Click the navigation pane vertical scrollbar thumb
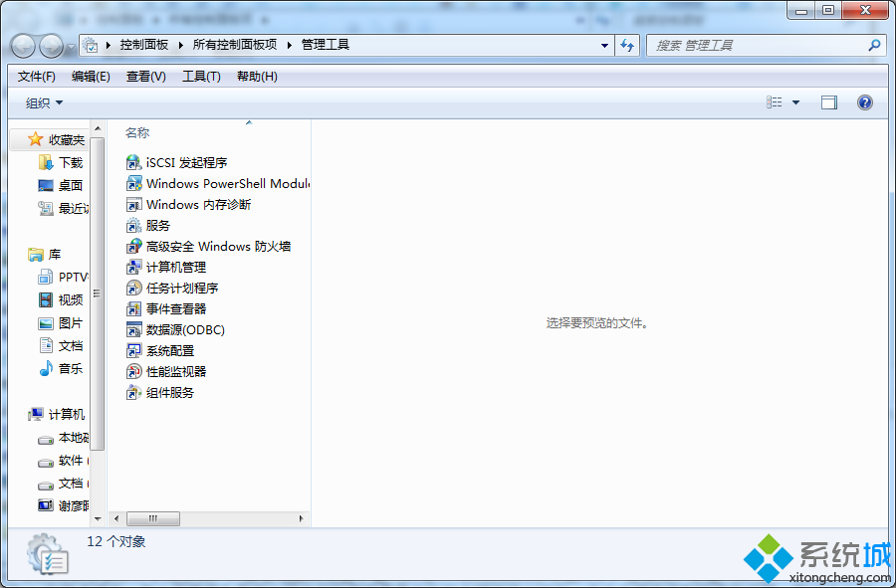This screenshot has width=896, height=588. point(98,294)
